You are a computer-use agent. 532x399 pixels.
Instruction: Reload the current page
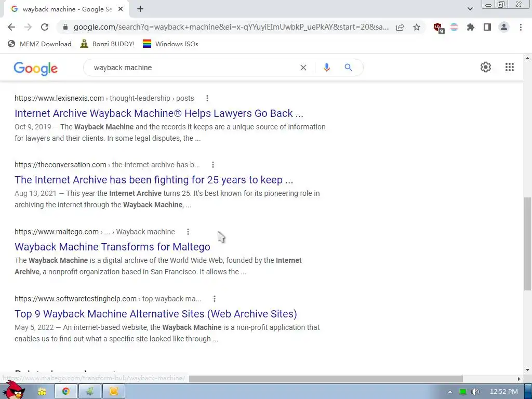(x=45, y=27)
